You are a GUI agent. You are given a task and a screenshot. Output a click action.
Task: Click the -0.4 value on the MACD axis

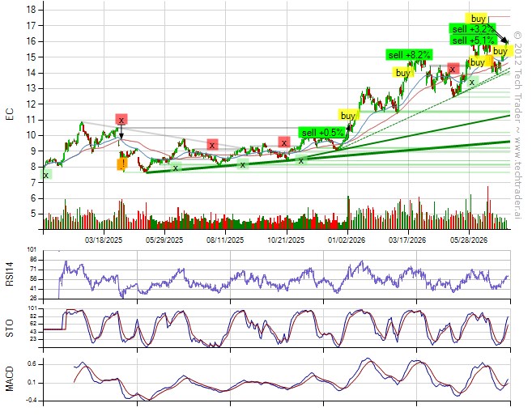click(x=32, y=401)
